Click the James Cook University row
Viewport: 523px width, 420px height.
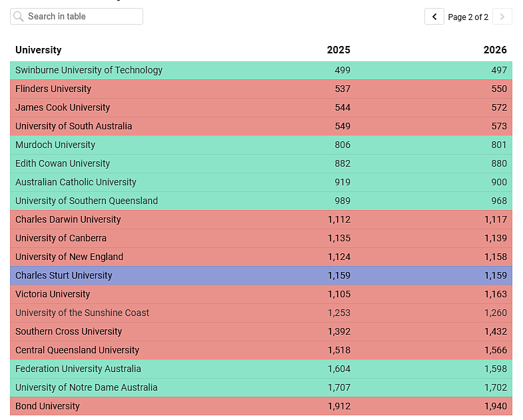click(261, 107)
